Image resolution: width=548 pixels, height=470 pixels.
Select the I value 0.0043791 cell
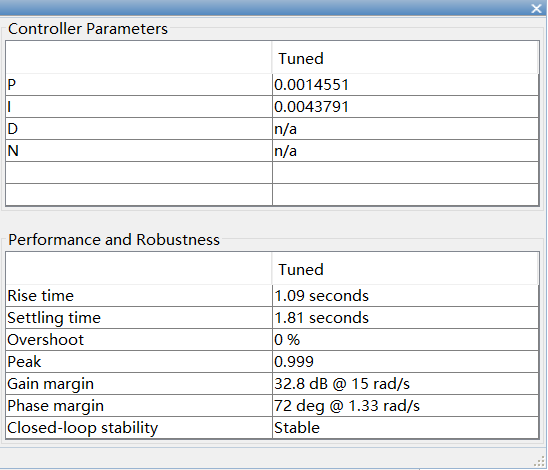405,107
